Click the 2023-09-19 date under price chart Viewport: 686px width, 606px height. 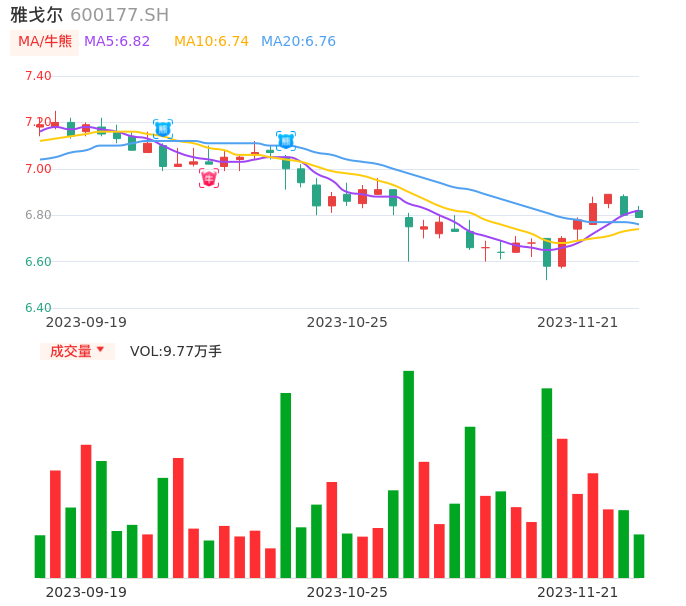pyautogui.click(x=86, y=322)
